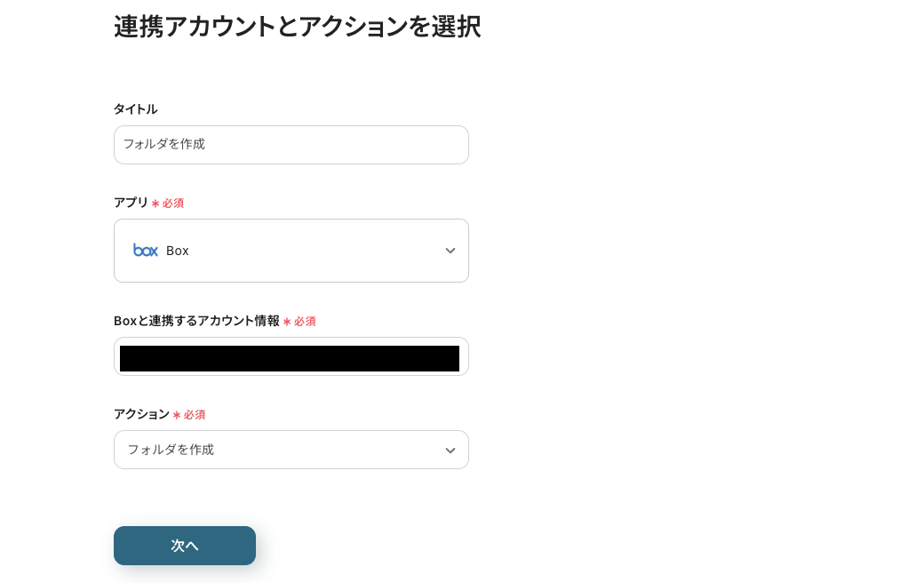The image size is (924, 583).
Task: Click the Boxと連携するアカウント情報 label
Action: coord(196,321)
